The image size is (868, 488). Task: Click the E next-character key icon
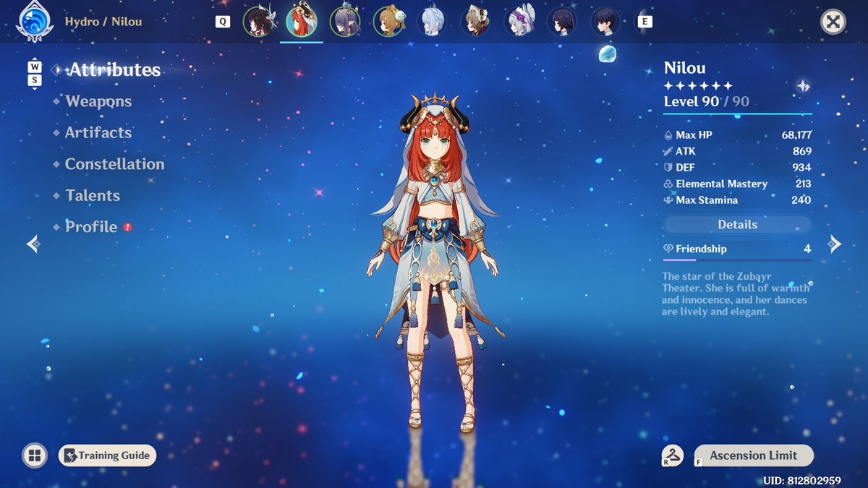pos(644,22)
